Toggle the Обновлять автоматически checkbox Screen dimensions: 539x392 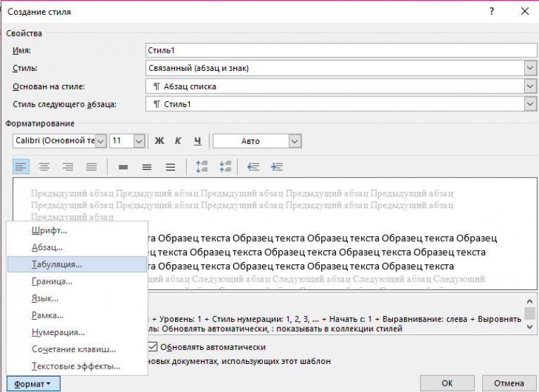tap(154, 347)
